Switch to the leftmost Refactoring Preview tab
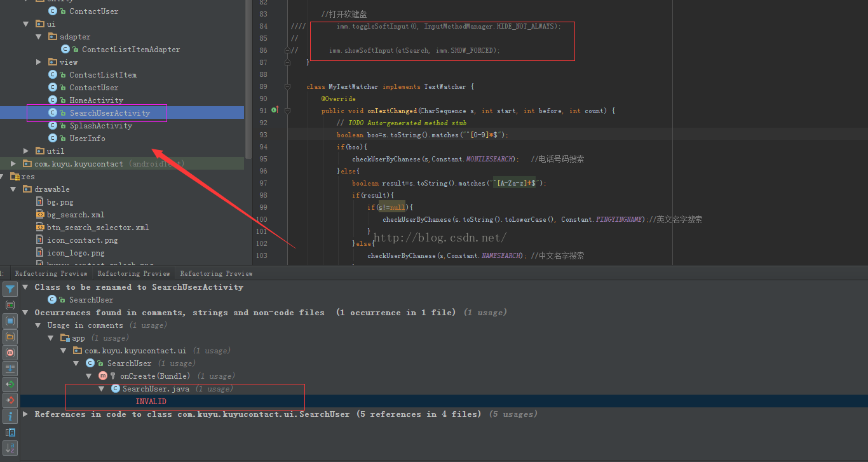This screenshot has width=868, height=462. [51, 273]
